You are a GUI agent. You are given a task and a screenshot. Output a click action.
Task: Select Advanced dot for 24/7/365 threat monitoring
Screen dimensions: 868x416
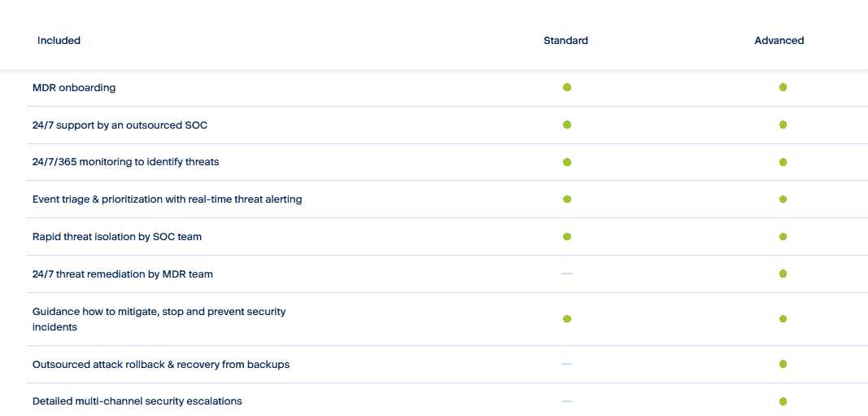pos(783,162)
